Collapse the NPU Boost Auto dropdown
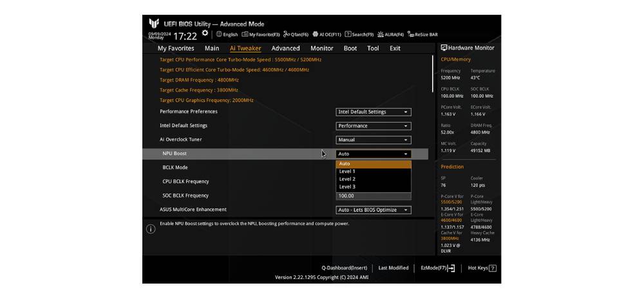The image size is (644, 299). coord(374,154)
